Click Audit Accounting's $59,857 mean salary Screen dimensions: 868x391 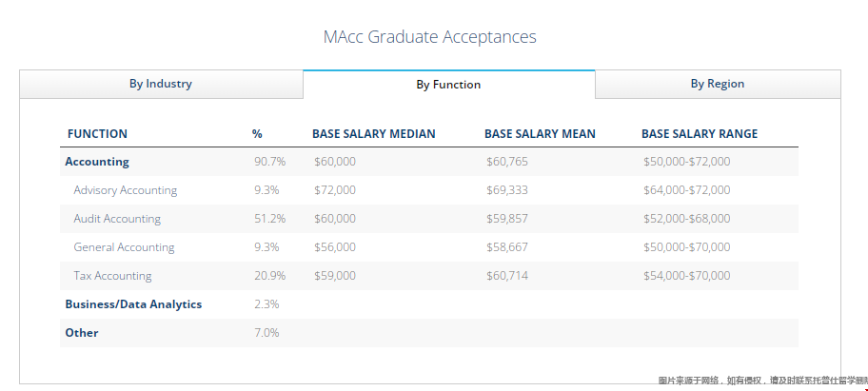506,219
